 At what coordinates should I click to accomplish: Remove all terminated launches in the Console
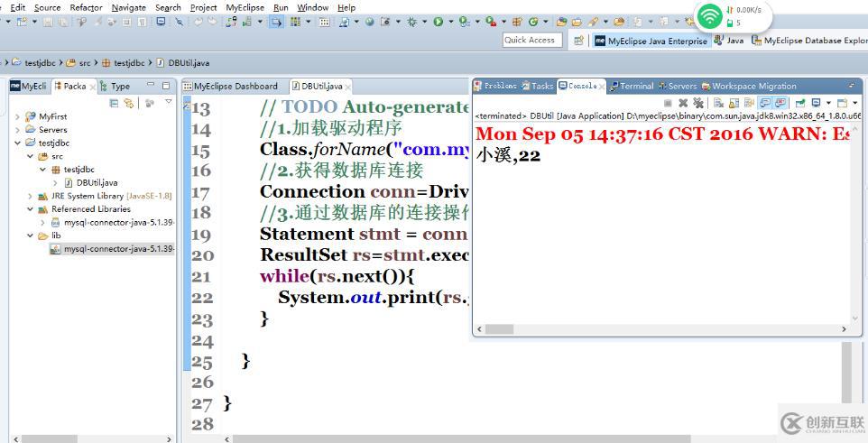tap(698, 103)
